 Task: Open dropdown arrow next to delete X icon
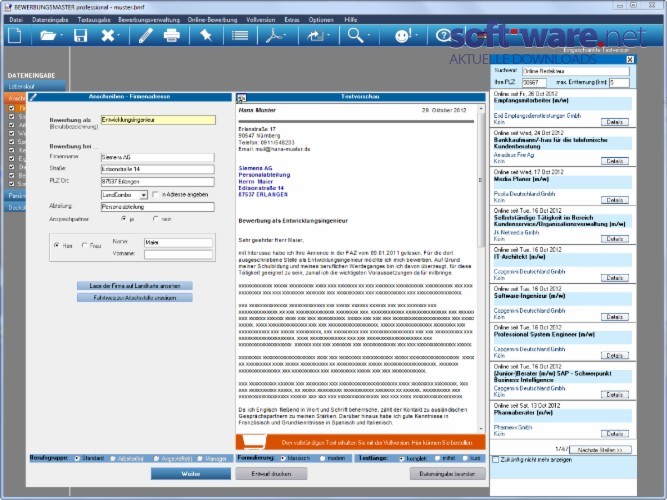point(118,35)
